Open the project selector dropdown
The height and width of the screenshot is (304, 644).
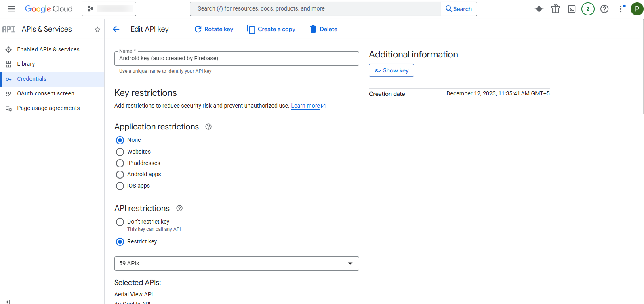[109, 9]
